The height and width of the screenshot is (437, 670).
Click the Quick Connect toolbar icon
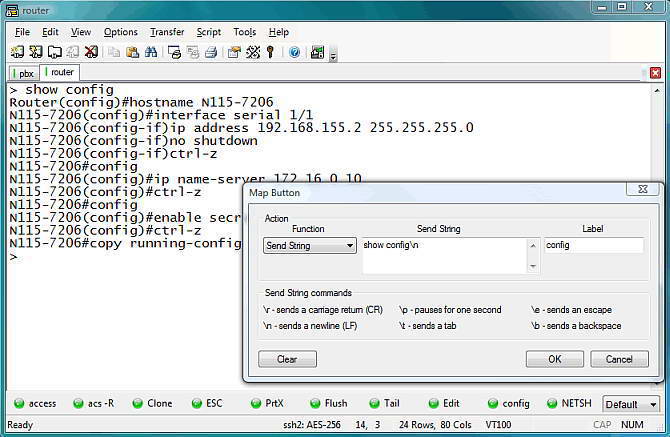pyautogui.click(x=36, y=52)
